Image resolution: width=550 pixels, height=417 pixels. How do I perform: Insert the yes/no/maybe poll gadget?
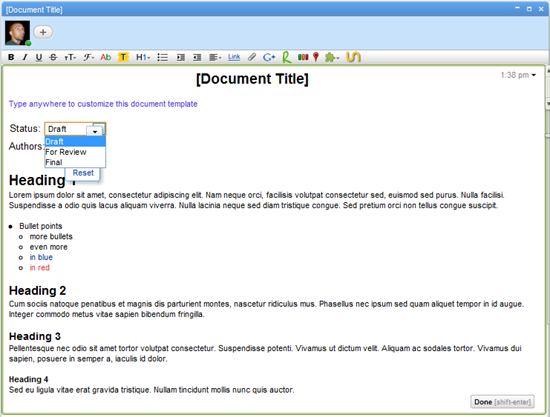[303, 57]
